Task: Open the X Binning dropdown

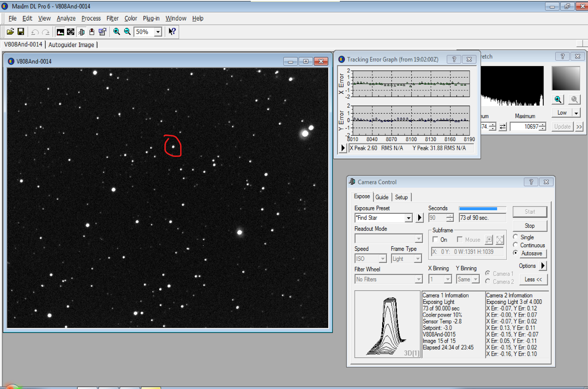Action: point(448,279)
